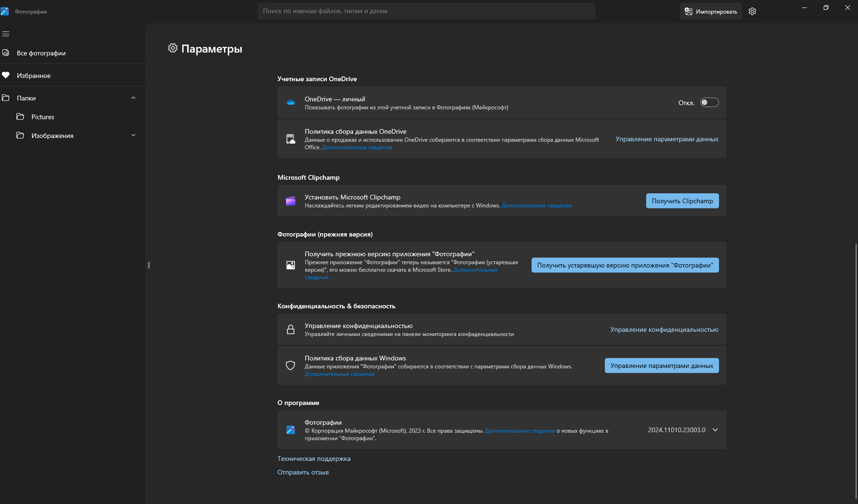The image size is (858, 504).
Task: Open Отправить отзыв link
Action: (303, 472)
